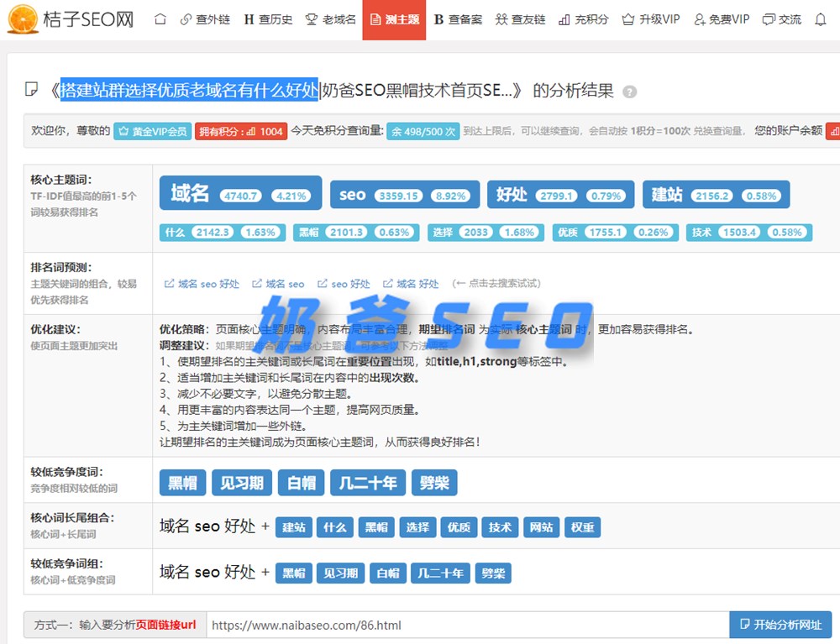Screen dimensions: 840x644
Task: Click 技术 in the 核心词长尾组合 row
Action: tap(500, 527)
